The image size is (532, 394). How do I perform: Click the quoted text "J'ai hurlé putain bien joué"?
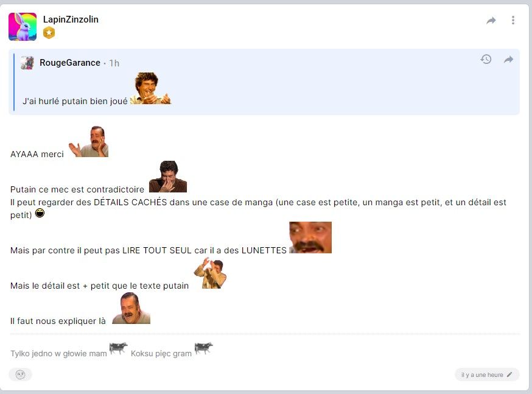[x=75, y=101]
